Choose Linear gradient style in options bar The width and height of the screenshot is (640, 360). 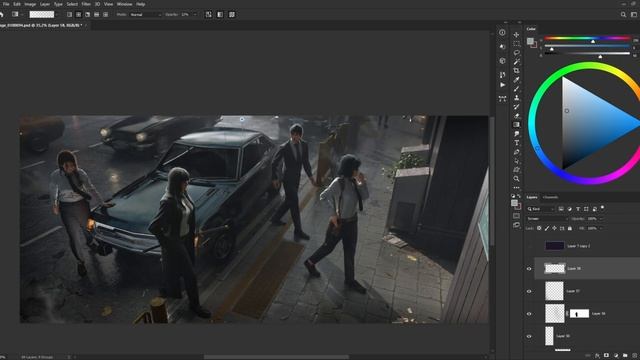(x=69, y=15)
